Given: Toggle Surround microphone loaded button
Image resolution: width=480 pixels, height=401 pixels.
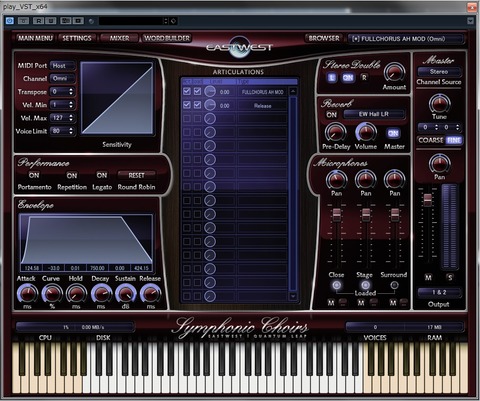Looking at the screenshot, I should pos(394,285).
